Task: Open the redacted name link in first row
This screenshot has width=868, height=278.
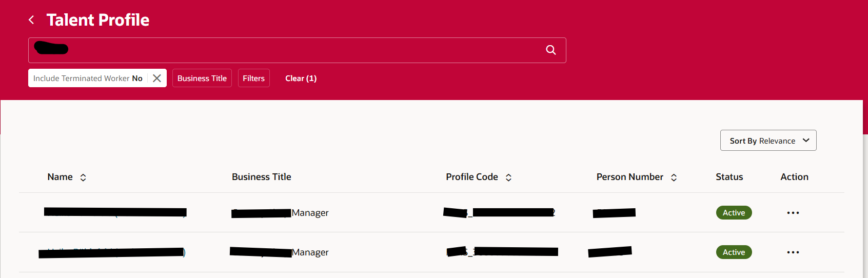Action: pos(115,212)
